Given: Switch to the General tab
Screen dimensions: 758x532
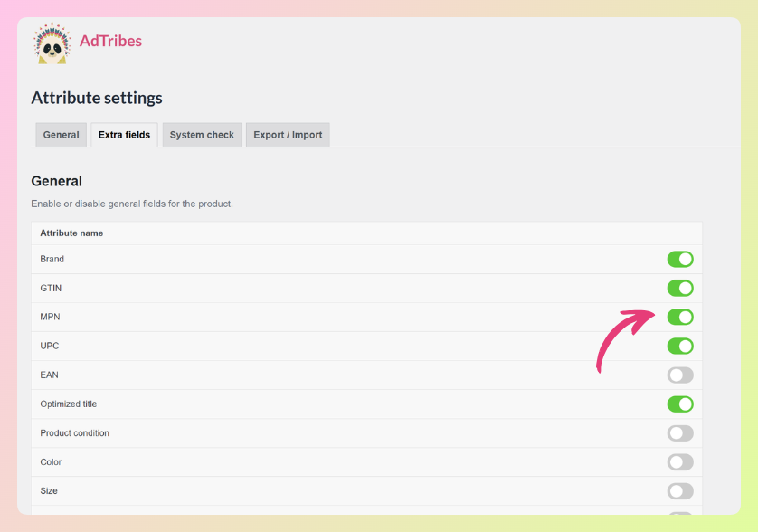Looking at the screenshot, I should tap(62, 135).
